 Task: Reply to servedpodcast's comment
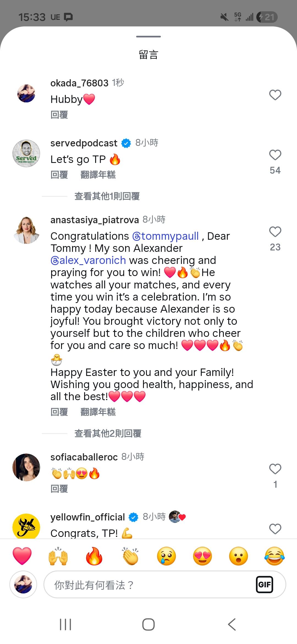coord(59,175)
